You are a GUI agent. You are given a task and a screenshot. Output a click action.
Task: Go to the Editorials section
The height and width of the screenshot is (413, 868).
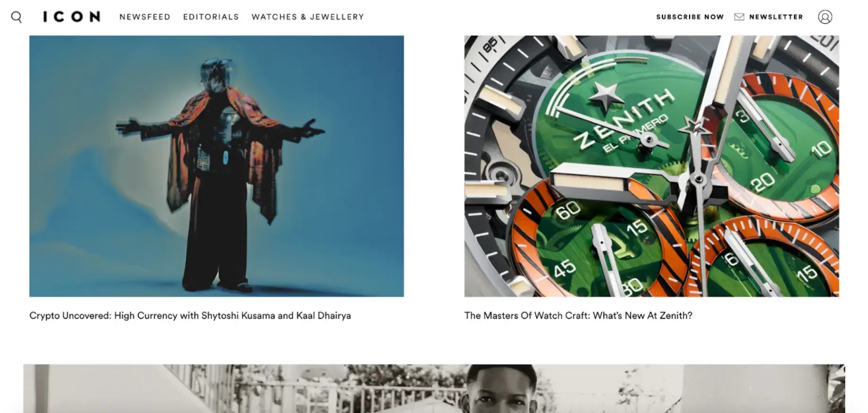(x=211, y=17)
